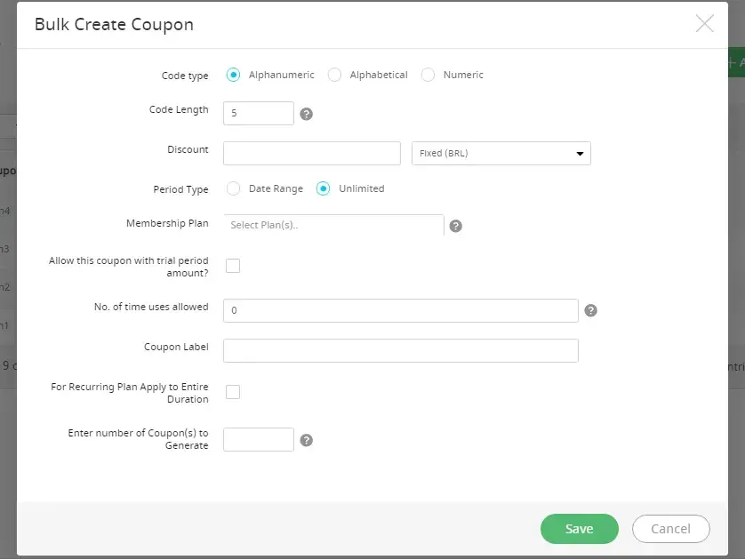The height and width of the screenshot is (560, 745).
Task: Click the Cancel button
Action: pyautogui.click(x=670, y=529)
